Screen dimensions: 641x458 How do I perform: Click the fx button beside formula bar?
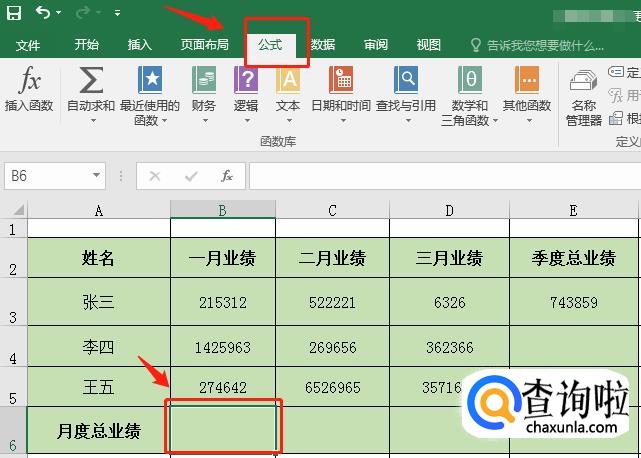[x=227, y=176]
